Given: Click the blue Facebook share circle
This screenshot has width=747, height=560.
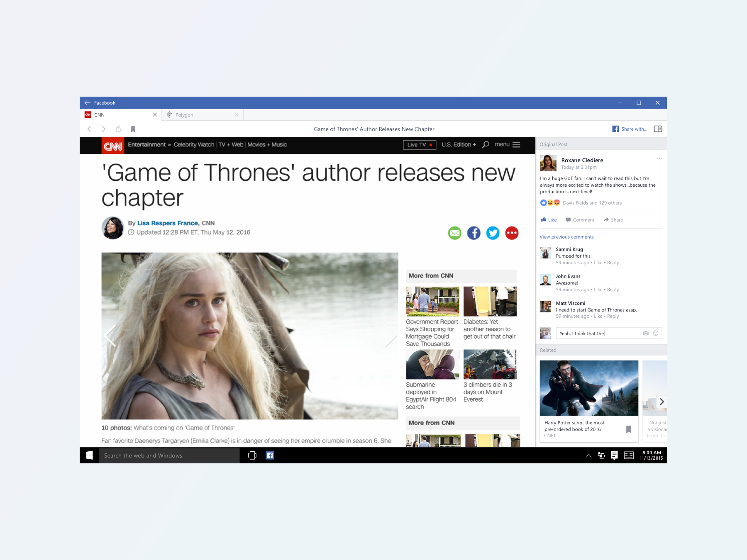Looking at the screenshot, I should (474, 233).
